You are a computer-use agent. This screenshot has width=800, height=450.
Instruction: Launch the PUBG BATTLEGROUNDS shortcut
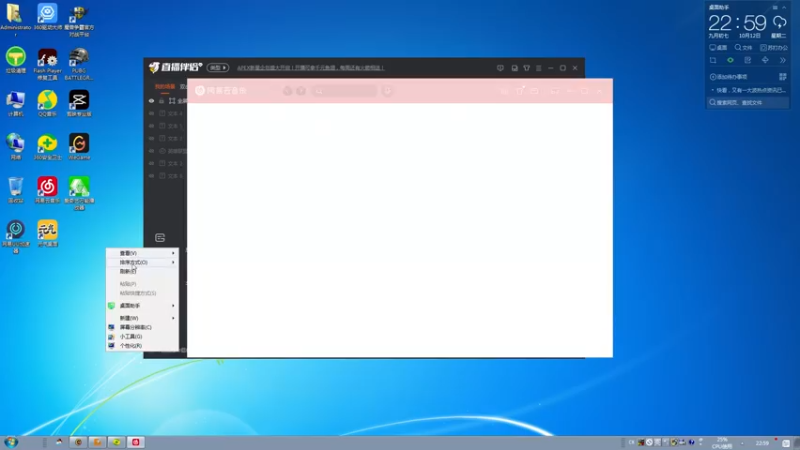tap(79, 64)
